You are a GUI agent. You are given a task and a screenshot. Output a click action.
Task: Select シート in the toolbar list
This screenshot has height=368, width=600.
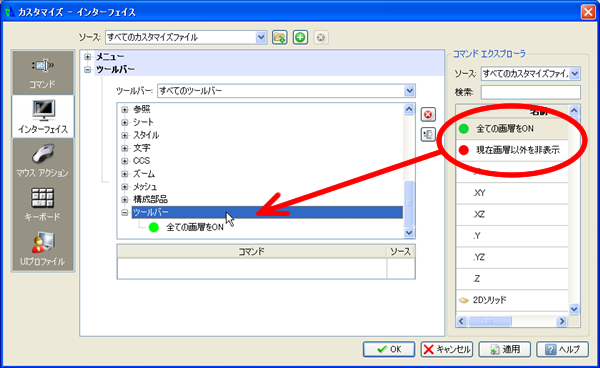[x=143, y=122]
